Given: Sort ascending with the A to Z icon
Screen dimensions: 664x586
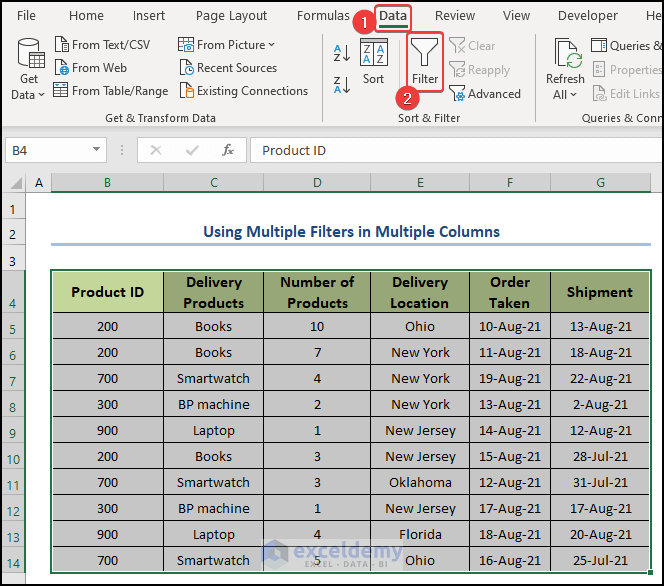Looking at the screenshot, I should coord(341,53).
